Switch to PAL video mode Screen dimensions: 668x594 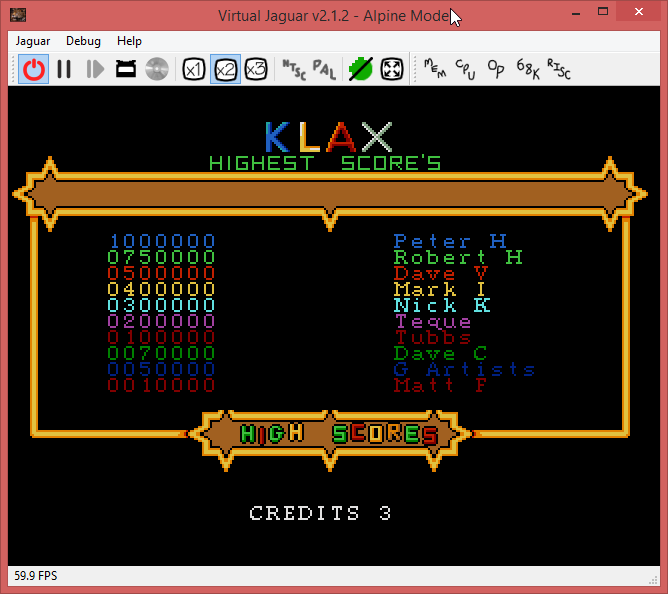[324, 69]
